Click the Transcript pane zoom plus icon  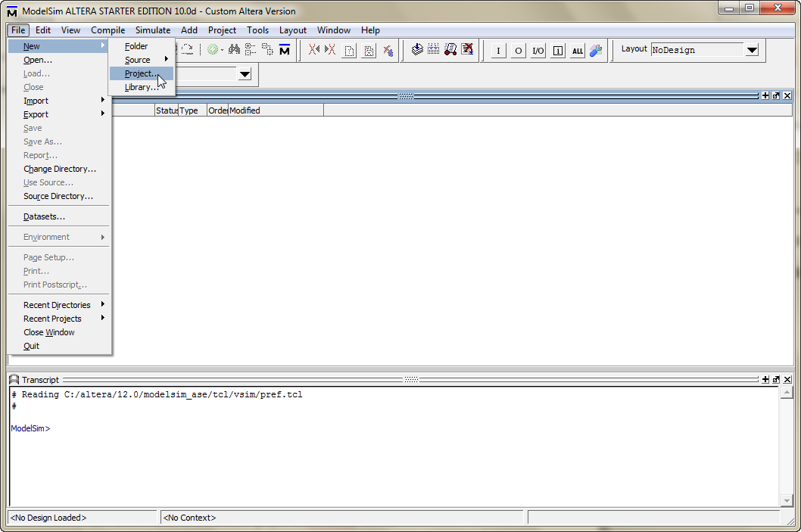click(765, 379)
